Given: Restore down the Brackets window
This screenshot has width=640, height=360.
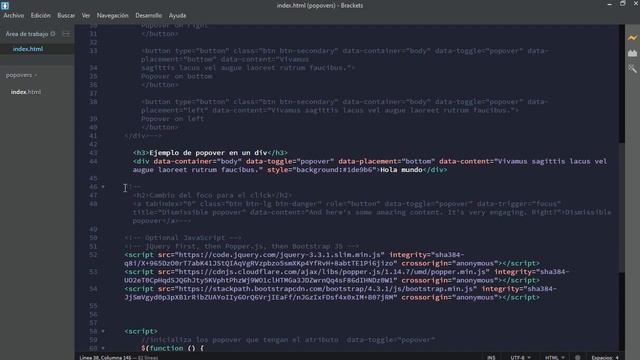Looking at the screenshot, I should 622,4.
